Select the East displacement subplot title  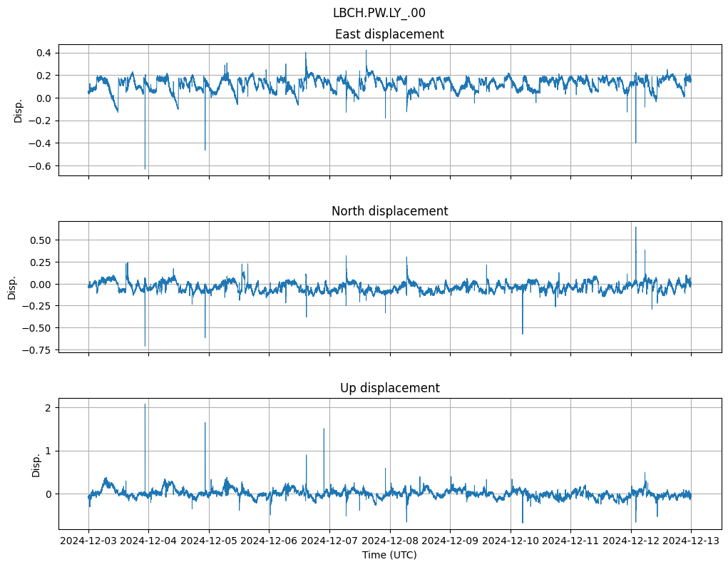pos(389,34)
